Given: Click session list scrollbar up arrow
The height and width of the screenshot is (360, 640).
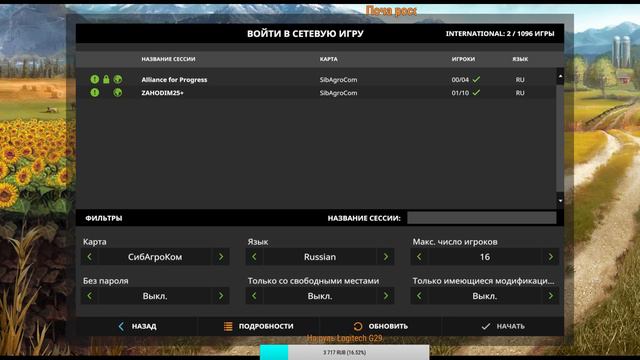Looking at the screenshot, I should coord(560,76).
